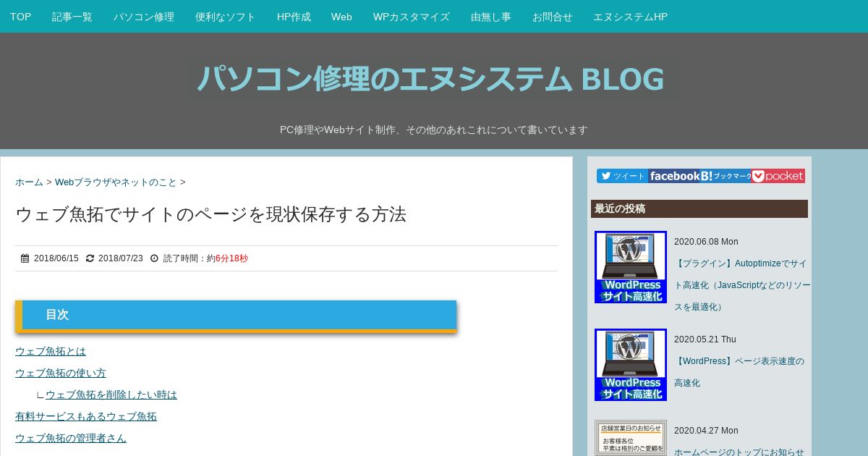Click the article title ウェブ魚拓でサイトのページを現状保存する方法
The image size is (868, 456).
[210, 214]
